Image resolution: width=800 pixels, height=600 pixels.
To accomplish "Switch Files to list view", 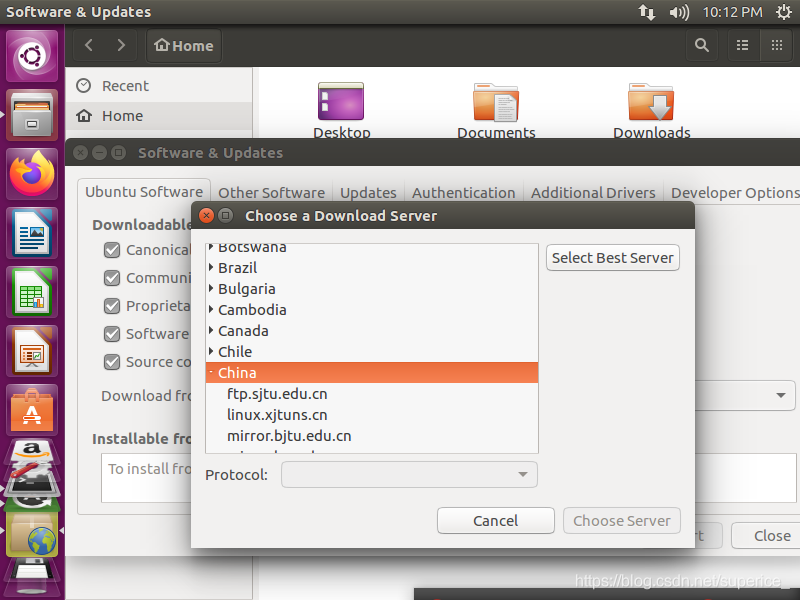I will pyautogui.click(x=743, y=45).
